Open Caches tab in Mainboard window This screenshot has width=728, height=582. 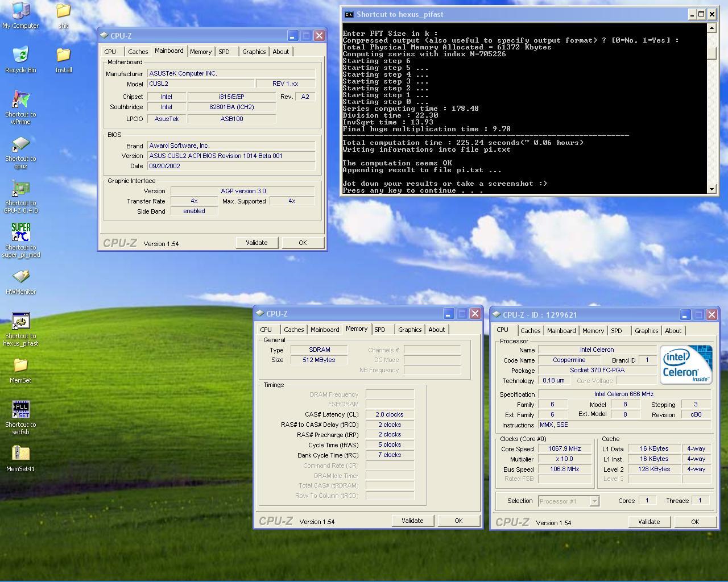pos(138,52)
